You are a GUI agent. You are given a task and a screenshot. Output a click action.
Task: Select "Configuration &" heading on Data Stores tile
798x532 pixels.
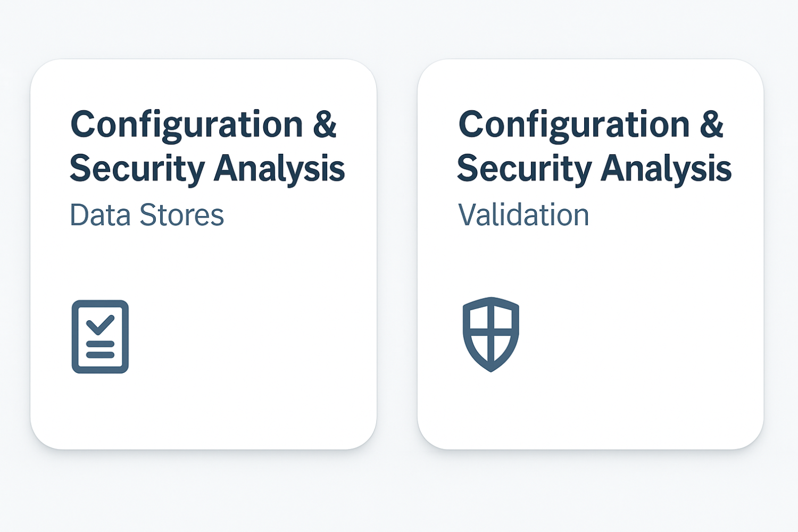click(x=203, y=124)
